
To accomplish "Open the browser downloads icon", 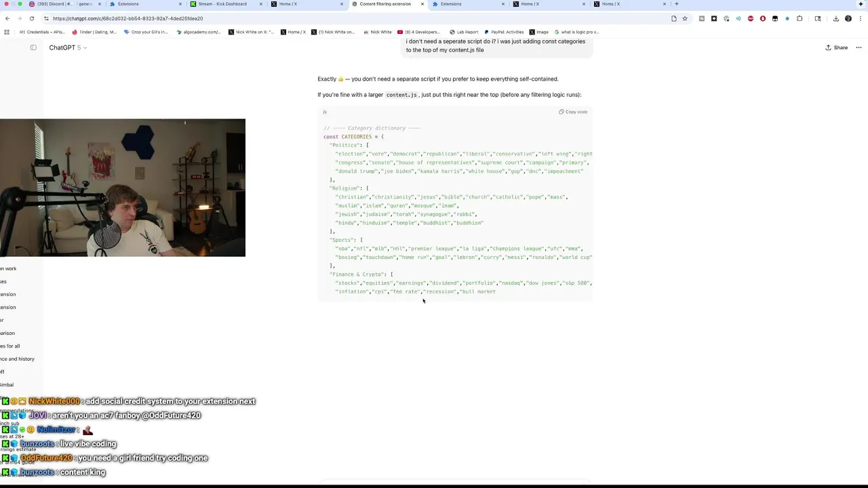I will click(835, 18).
